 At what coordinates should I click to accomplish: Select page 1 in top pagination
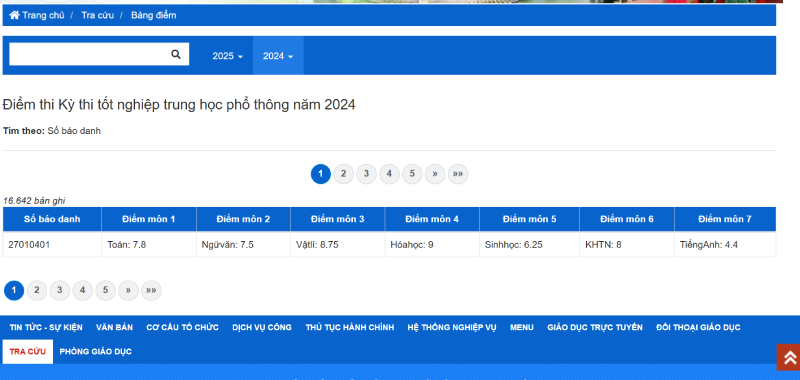click(x=320, y=174)
